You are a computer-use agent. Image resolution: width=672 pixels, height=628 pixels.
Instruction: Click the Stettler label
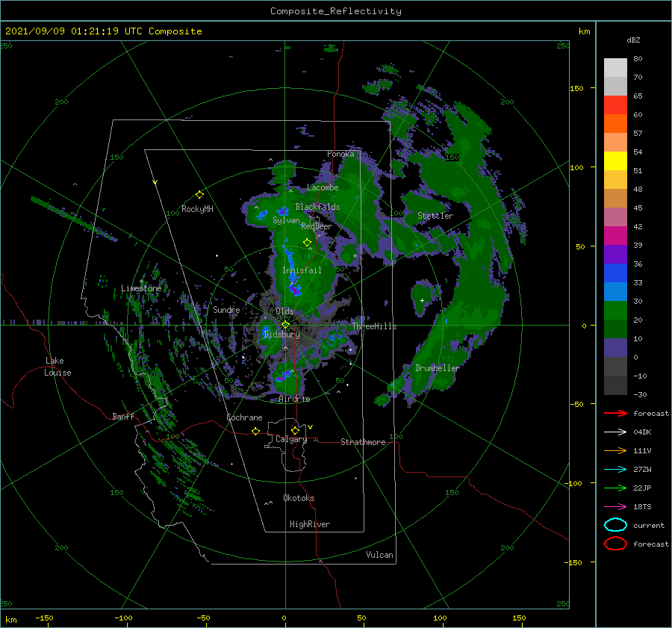435,216
